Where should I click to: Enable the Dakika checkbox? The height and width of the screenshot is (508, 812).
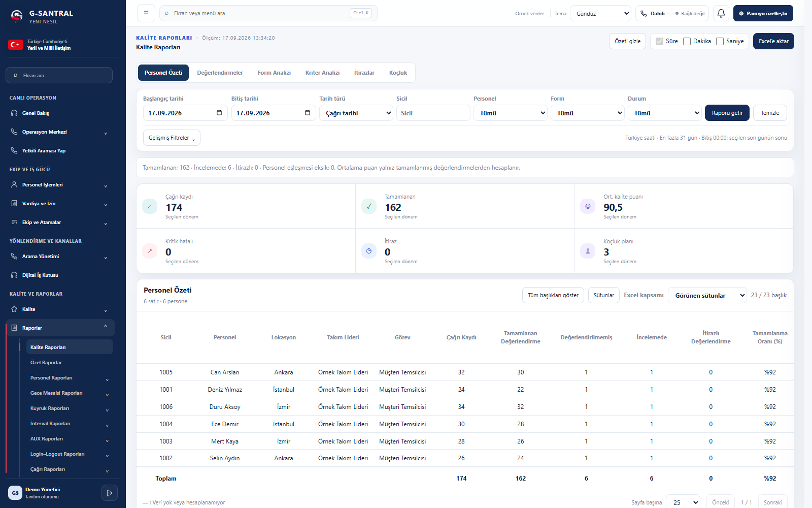click(x=687, y=41)
